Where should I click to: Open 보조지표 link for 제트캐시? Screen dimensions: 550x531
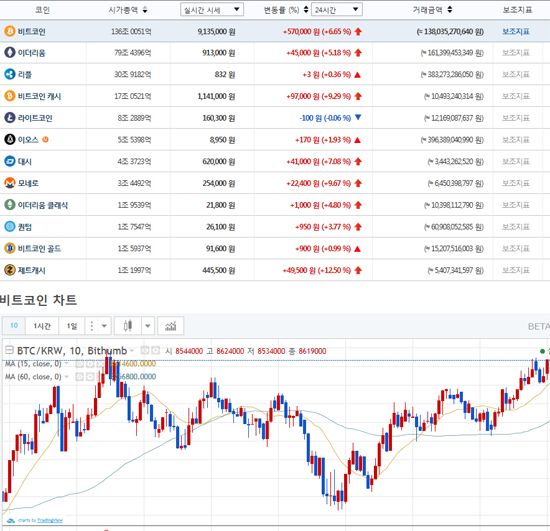click(516, 270)
